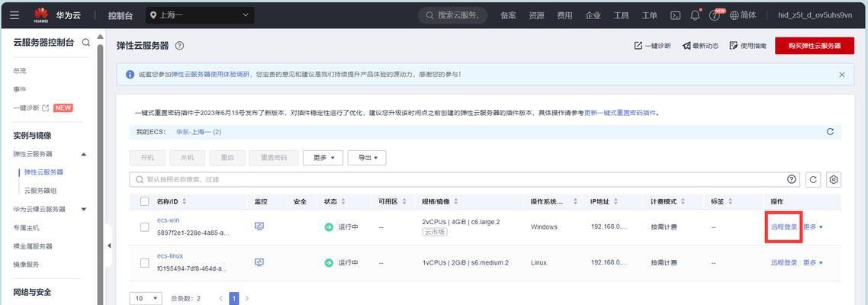Open 更新一键式重置密码插件 link
Screen dimensions: 868x305
620,113
